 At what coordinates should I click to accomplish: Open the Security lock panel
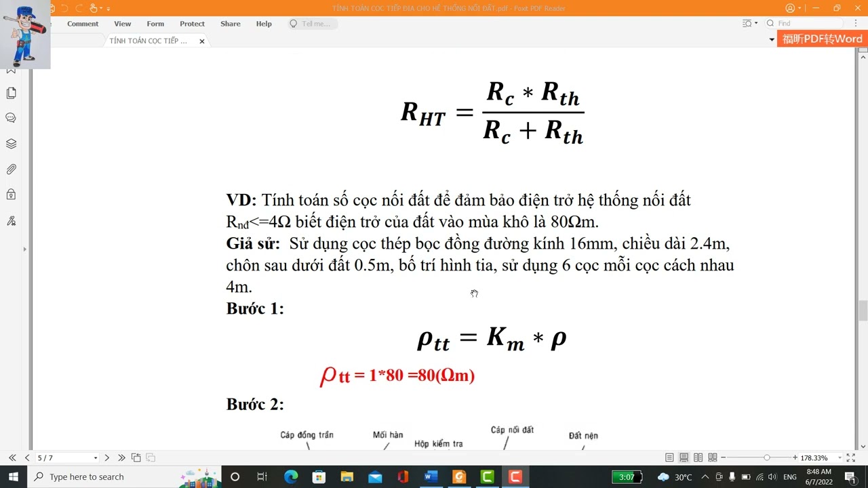[11, 195]
